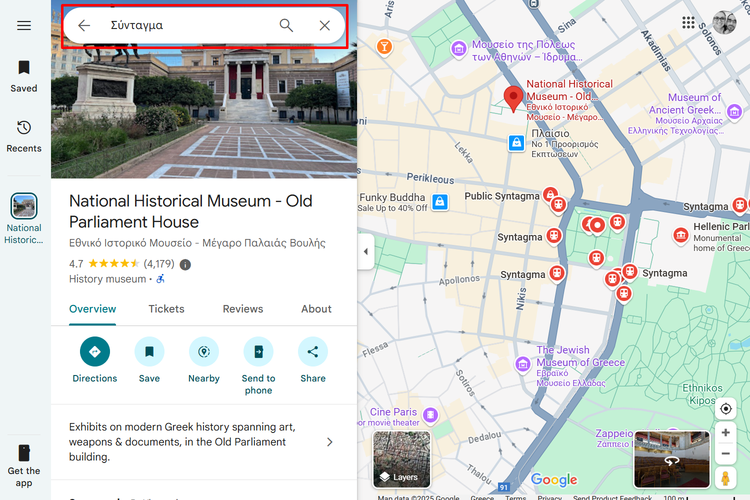Open the Recents panel

(24, 137)
